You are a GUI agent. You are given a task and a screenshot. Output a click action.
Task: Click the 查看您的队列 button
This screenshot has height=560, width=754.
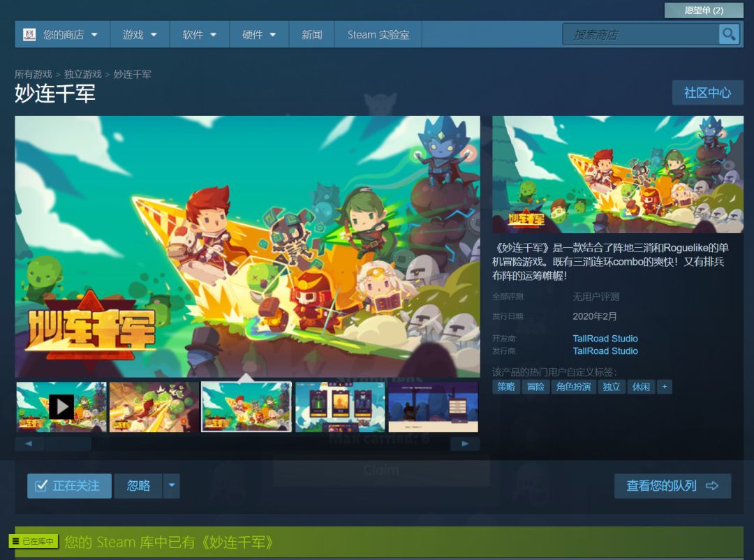[673, 486]
